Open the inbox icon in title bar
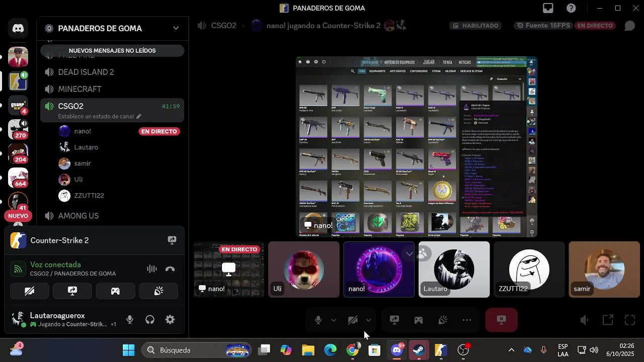This screenshot has width=644, height=362. [x=548, y=8]
